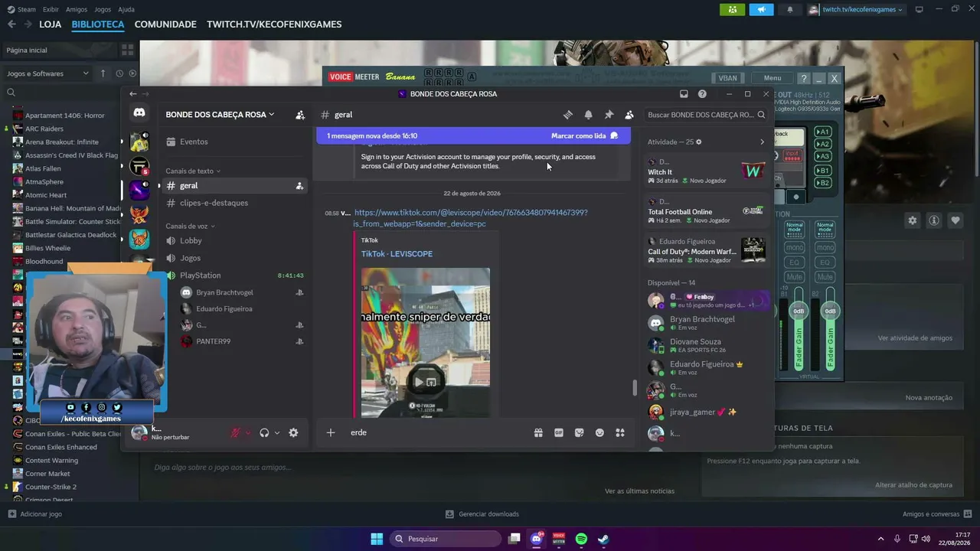Viewport: 980px width, 551px height.
Task: Open sticker picker in message bar
Action: pos(579,432)
